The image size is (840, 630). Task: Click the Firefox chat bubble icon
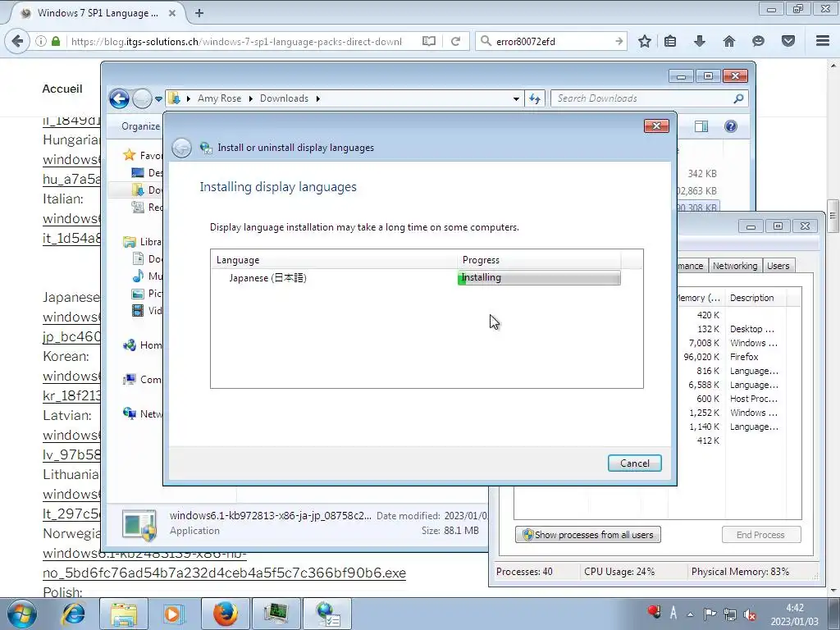(758, 41)
